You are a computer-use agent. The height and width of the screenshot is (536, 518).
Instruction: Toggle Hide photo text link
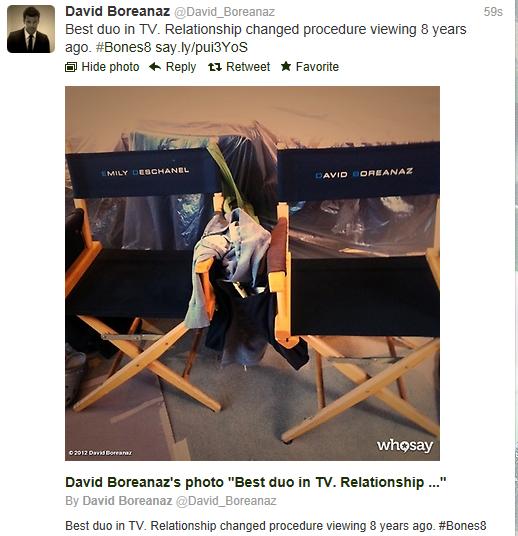110,67
